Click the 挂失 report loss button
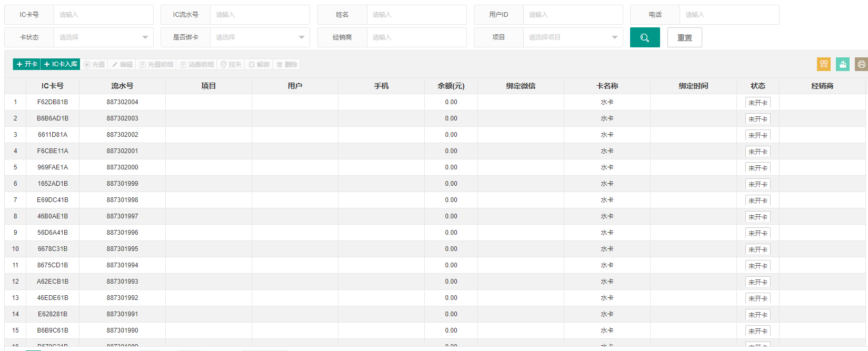 pyautogui.click(x=231, y=64)
